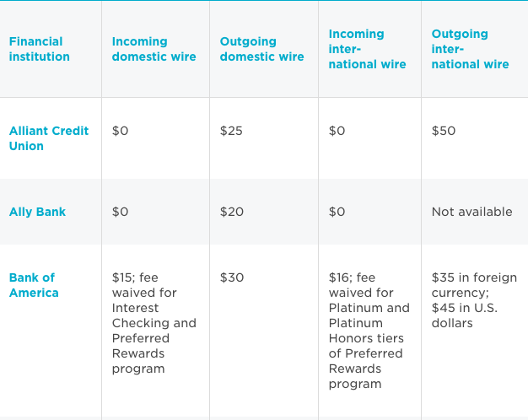This screenshot has height=420, width=528.
Task: Click Alliant's $0 incoming domestic wire cell
Action: point(120,131)
